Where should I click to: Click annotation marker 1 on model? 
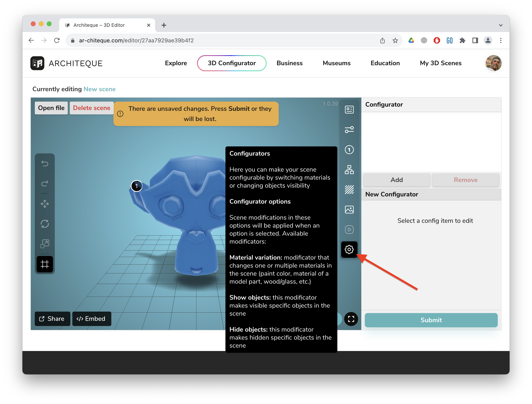tap(137, 186)
